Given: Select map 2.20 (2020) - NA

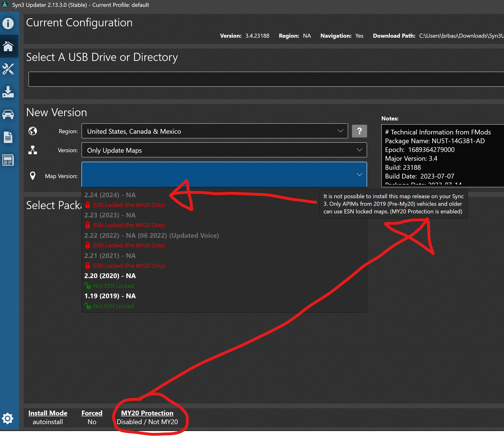Looking at the screenshot, I should tap(110, 276).
